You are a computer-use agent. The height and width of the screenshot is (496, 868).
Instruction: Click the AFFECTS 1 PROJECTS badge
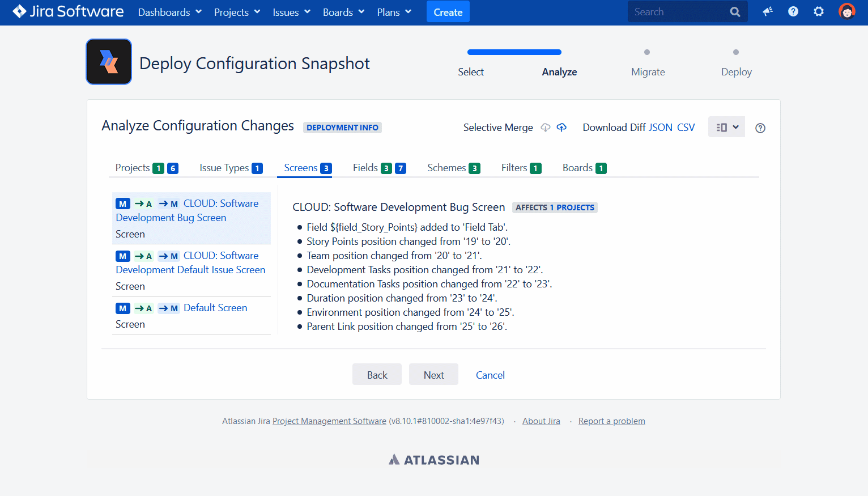pos(555,207)
